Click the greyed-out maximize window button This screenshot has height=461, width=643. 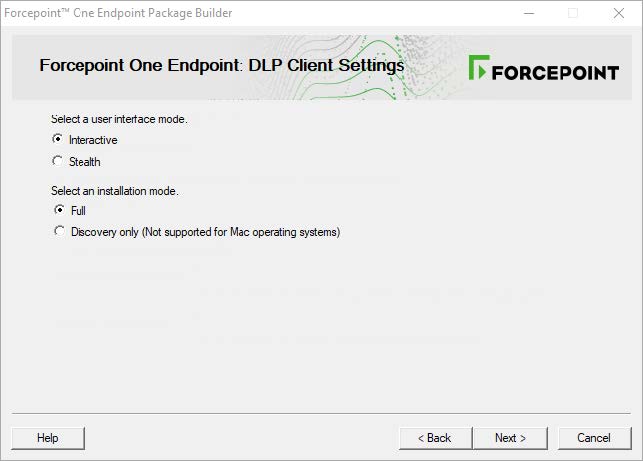point(573,13)
